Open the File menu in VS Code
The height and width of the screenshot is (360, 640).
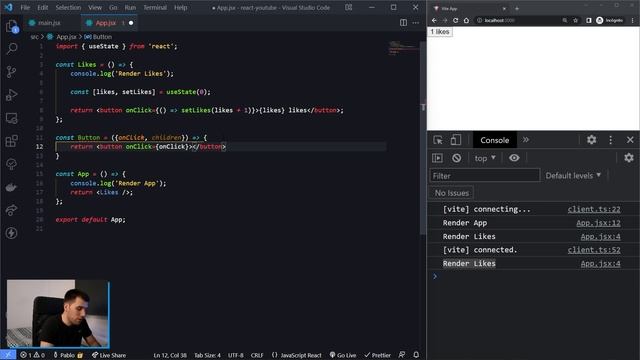pyautogui.click(x=25, y=7)
